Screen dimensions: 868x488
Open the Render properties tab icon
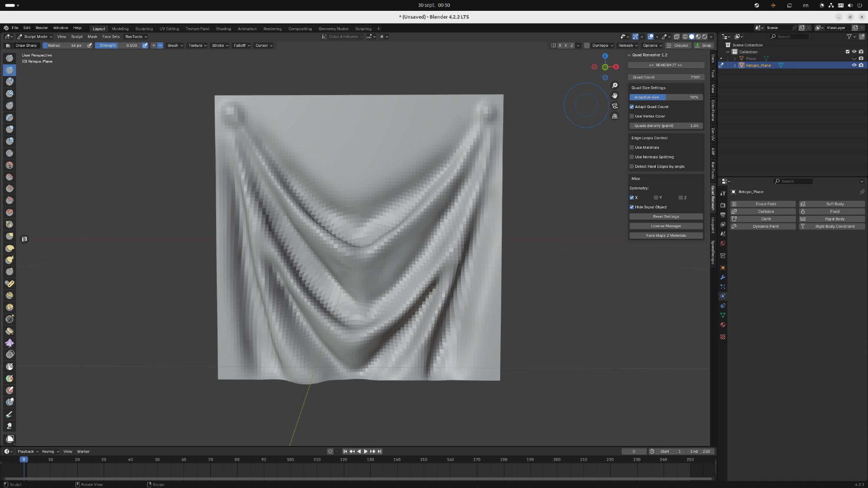pos(723,205)
